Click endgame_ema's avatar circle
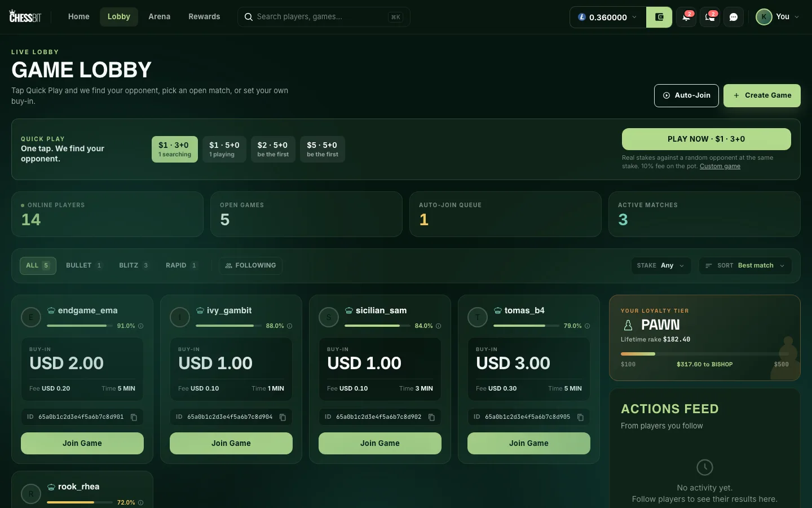Image resolution: width=812 pixels, height=508 pixels. 31,317
